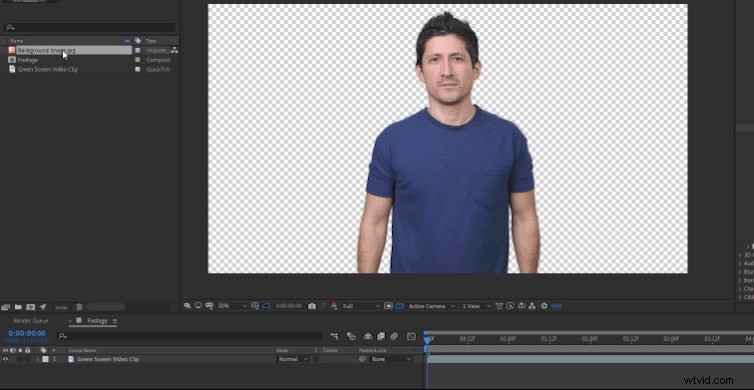Image resolution: width=754 pixels, height=390 pixels.
Task: Delete selected item with trash icon
Action: coord(79,307)
